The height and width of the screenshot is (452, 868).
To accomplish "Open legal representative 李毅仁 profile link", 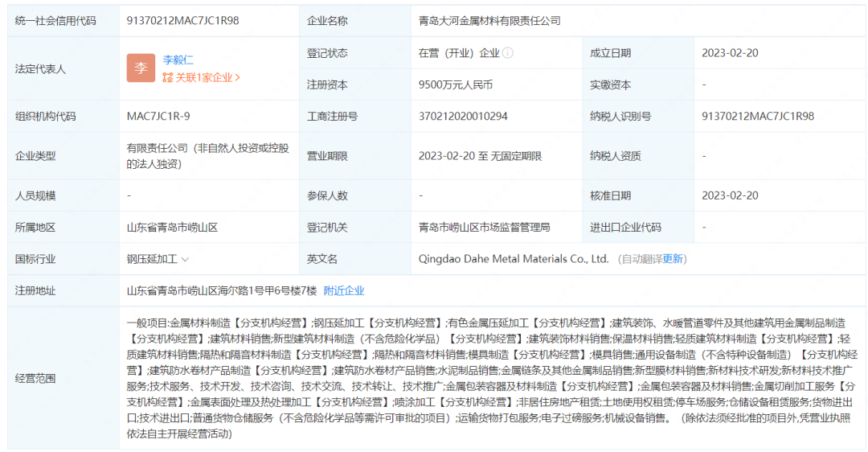I will click(178, 60).
